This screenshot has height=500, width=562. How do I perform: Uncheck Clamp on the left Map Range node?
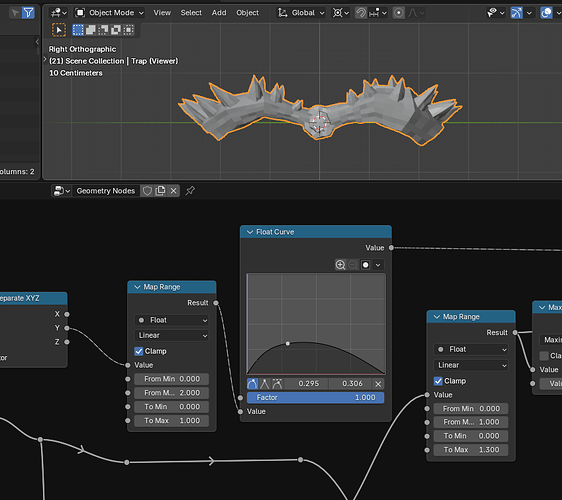coord(139,351)
